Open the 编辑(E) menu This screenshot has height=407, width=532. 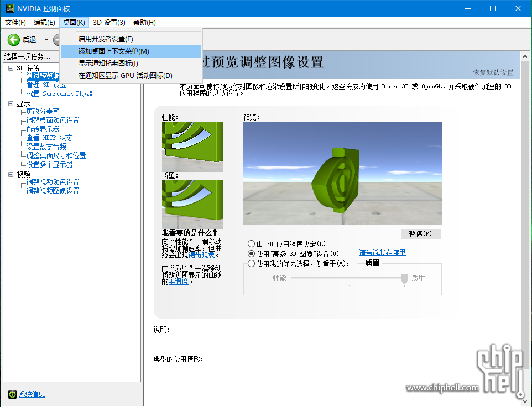44,22
